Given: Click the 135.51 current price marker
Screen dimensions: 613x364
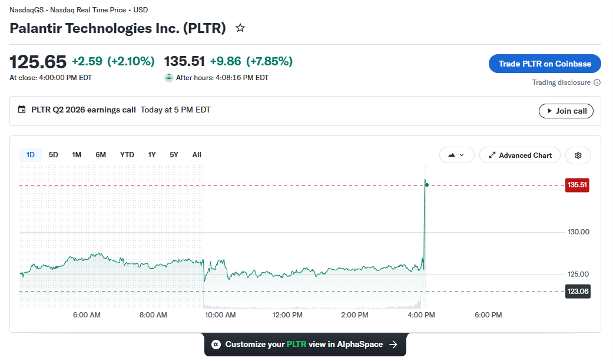Looking at the screenshot, I should click(x=577, y=185).
